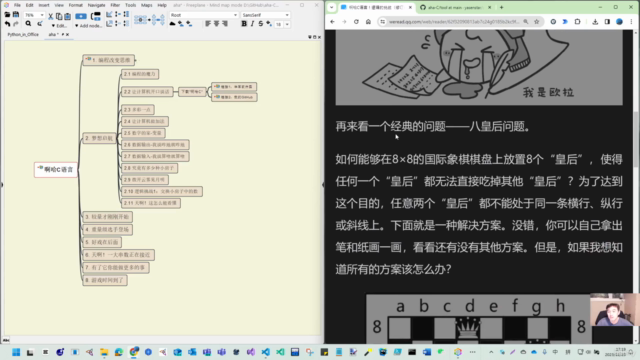Redo action in Freeplane toolbar
Screen dimensions: 640x360
click(16, 24)
